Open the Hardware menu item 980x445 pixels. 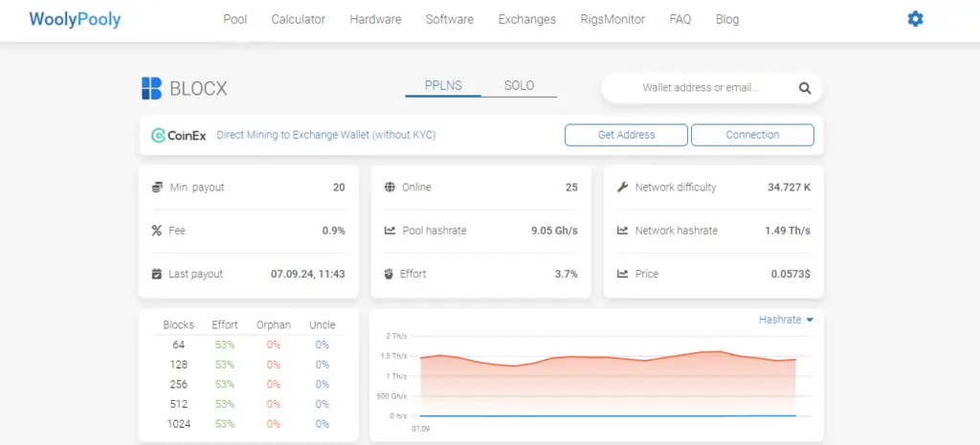click(375, 19)
